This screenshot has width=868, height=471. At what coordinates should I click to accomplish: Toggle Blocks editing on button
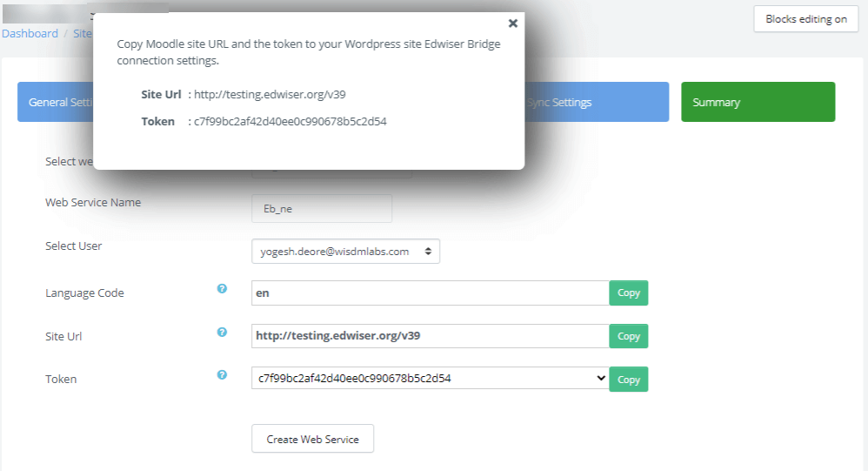(806, 19)
